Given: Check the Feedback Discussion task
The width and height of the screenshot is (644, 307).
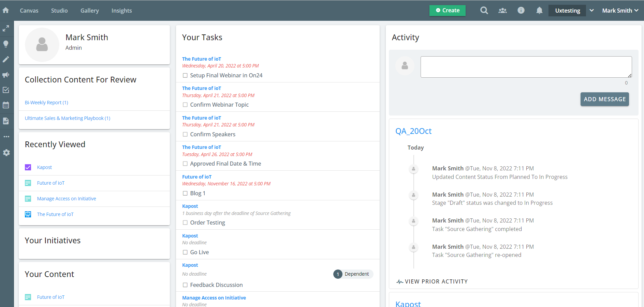Looking at the screenshot, I should 185,285.
